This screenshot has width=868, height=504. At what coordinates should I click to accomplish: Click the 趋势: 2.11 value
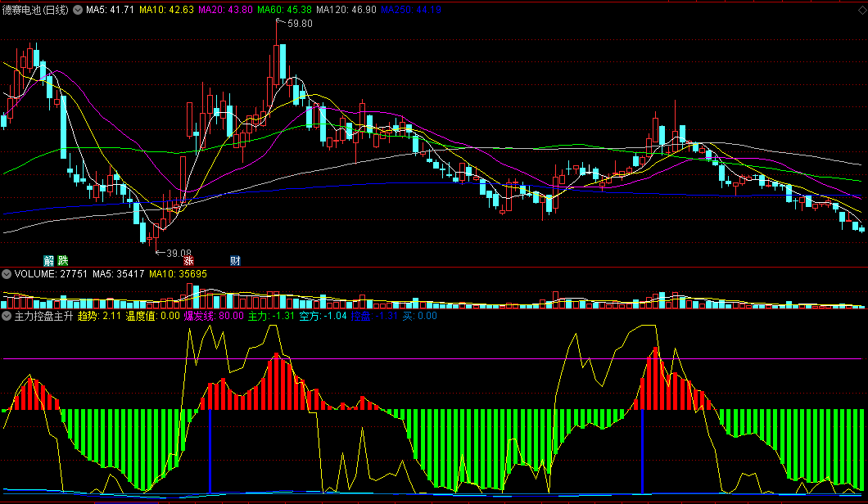click(x=99, y=316)
